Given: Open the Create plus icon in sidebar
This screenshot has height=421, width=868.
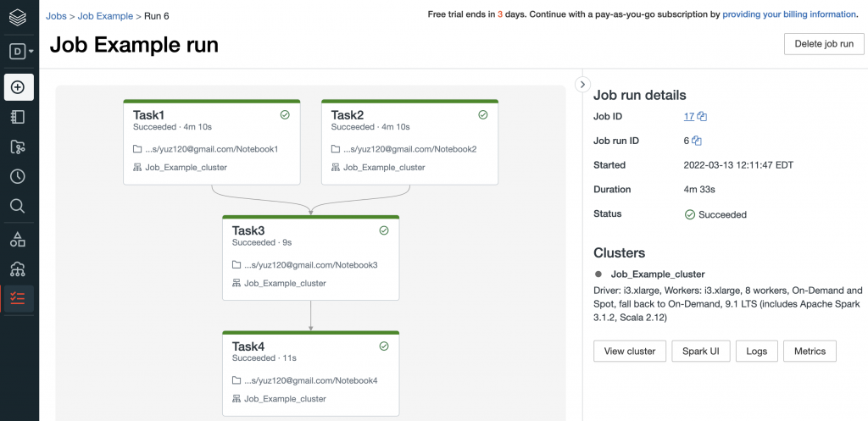Looking at the screenshot, I should 19,87.
